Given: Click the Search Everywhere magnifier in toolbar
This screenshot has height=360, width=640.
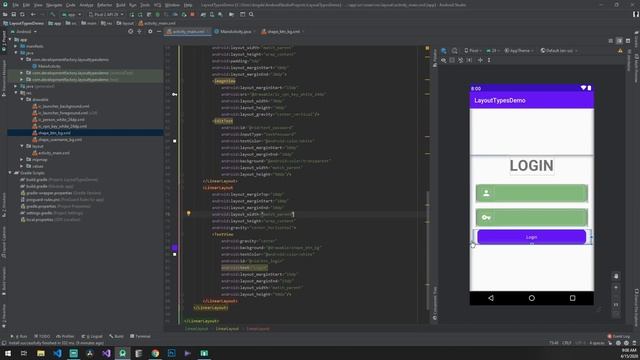Looking at the screenshot, I should (251, 14).
